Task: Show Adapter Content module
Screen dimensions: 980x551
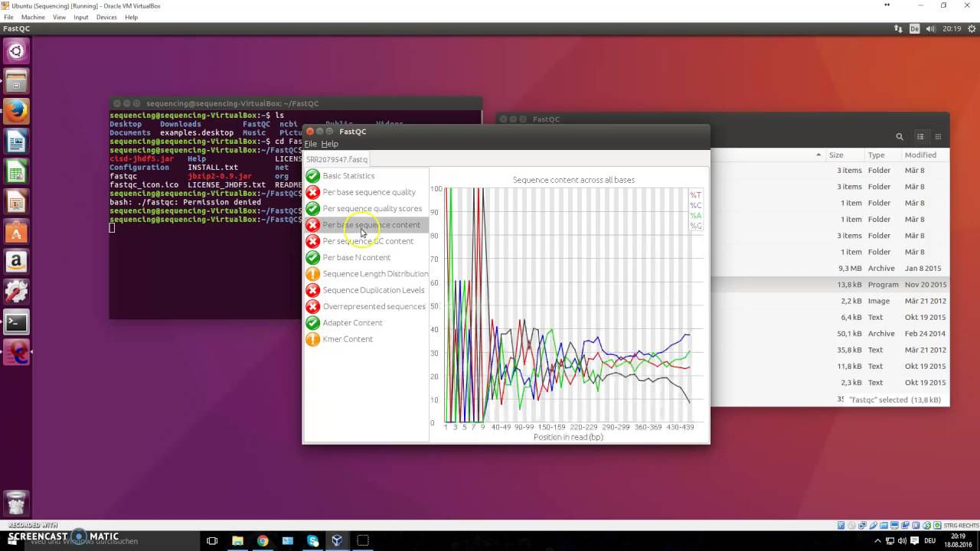Action: point(366,323)
